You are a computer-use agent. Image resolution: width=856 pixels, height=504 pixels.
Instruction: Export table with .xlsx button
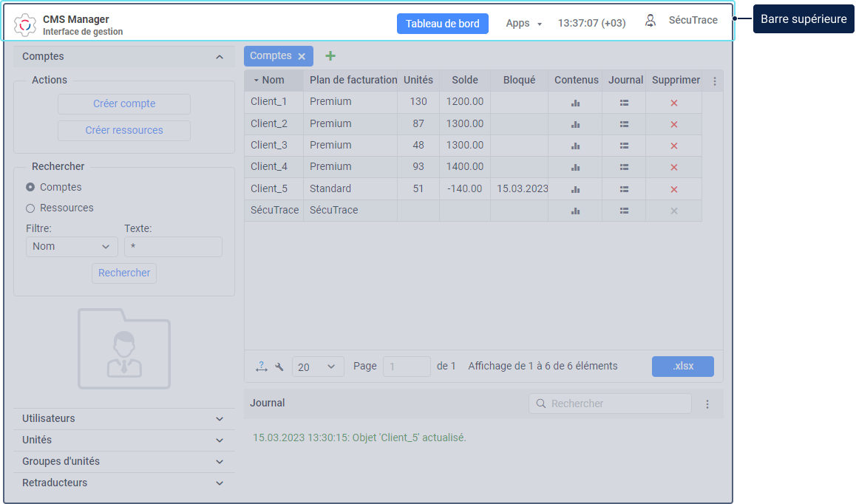(x=682, y=367)
